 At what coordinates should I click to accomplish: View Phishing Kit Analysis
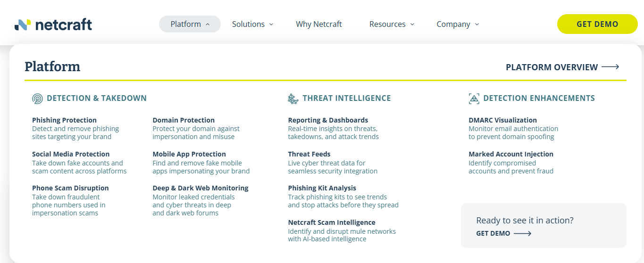pos(322,188)
